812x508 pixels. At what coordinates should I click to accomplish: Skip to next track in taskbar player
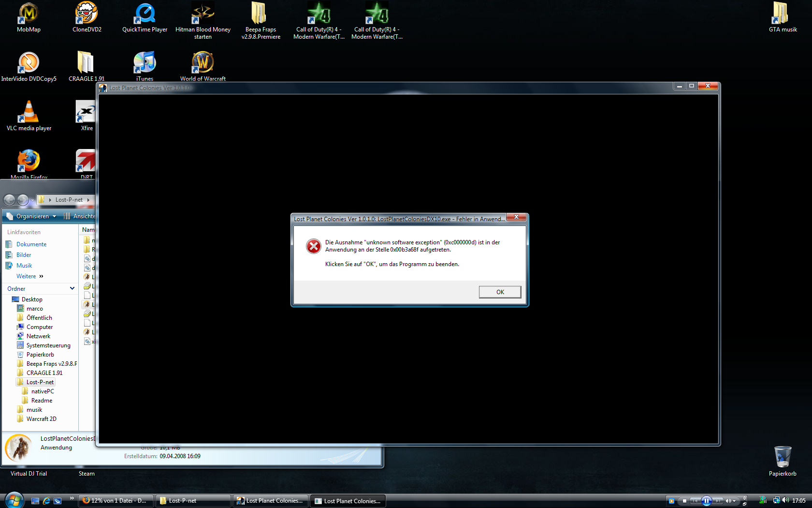(x=718, y=501)
